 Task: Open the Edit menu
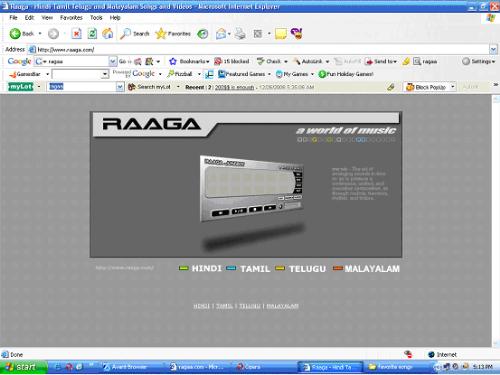tap(29, 18)
